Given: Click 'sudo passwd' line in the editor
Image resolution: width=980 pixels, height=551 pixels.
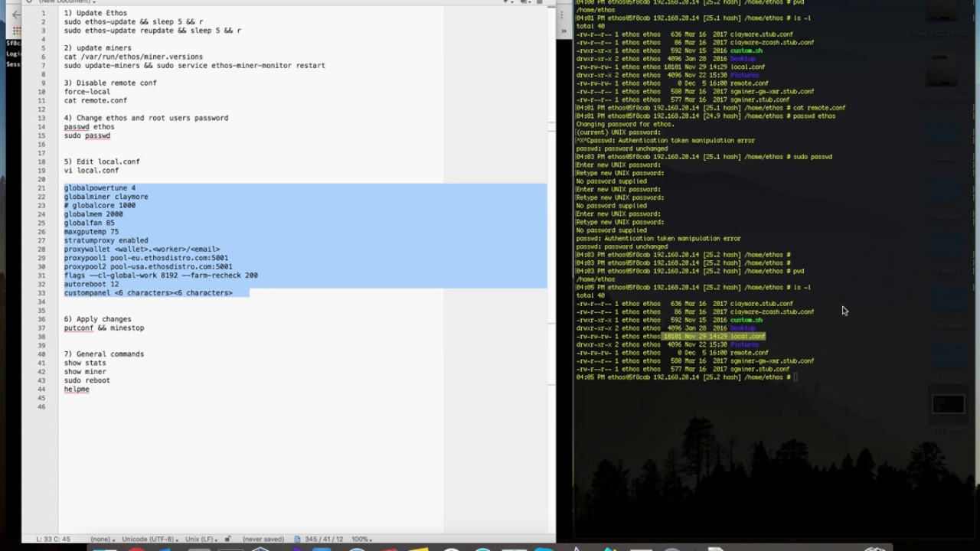Looking at the screenshot, I should (x=87, y=135).
